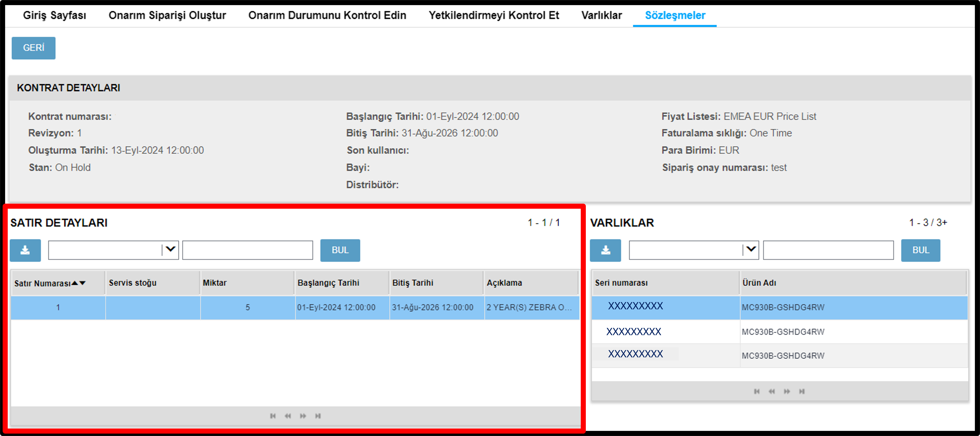The image size is (980, 436).
Task: Click the Başlangıç Tarihi column header
Action: pyautogui.click(x=342, y=283)
